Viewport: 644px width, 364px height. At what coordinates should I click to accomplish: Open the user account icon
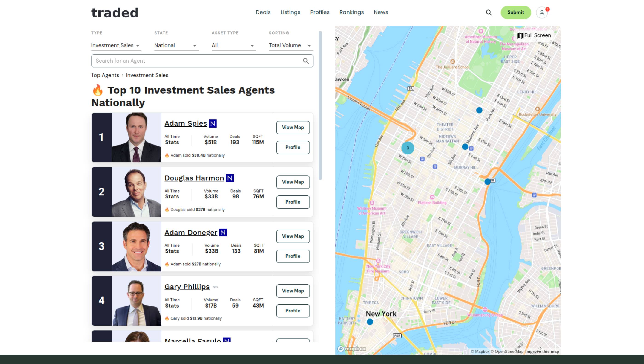point(542,12)
